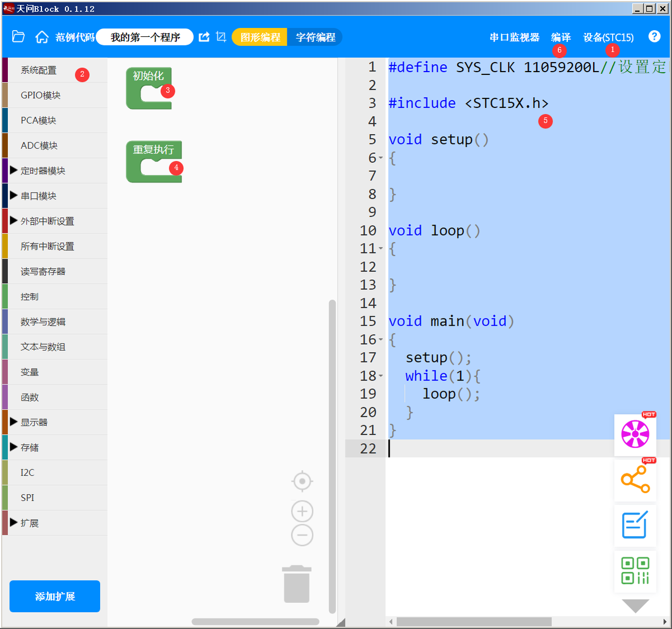
Task: Zoom out on the block workspace
Action: click(302, 535)
